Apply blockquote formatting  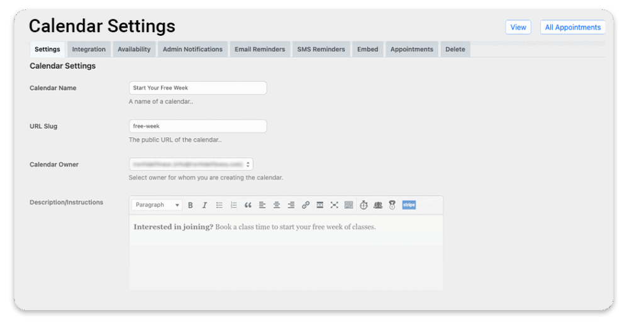coord(248,205)
